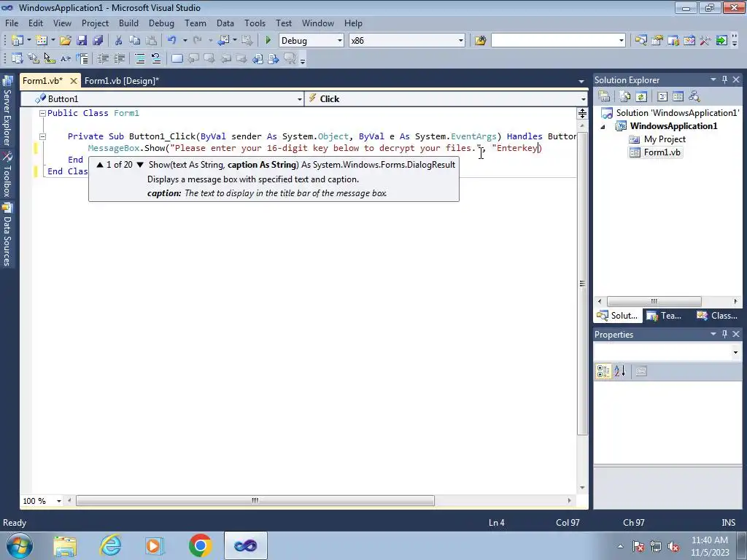Screen dimensions: 747x560
Task: Open the Properties Window toolbar icon
Action: coord(657,41)
